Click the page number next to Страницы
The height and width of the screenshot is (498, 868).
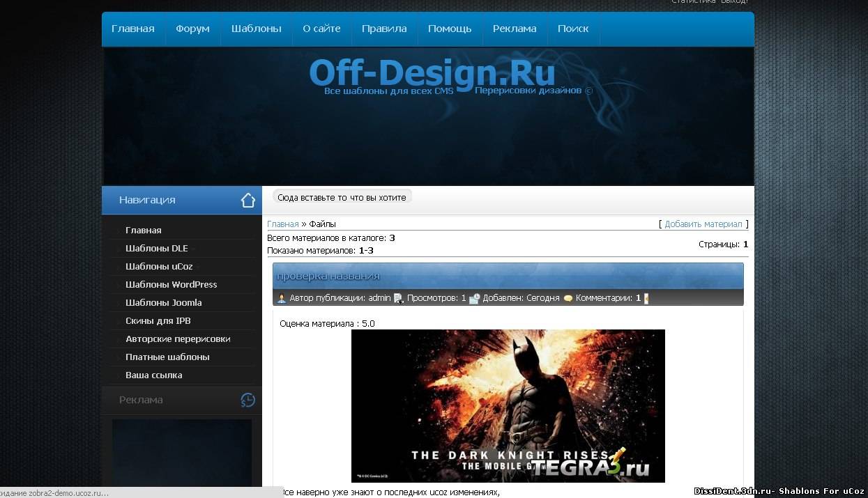point(745,244)
